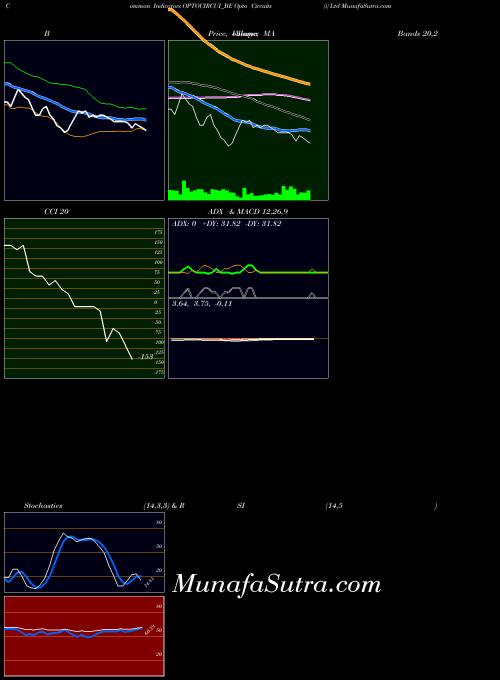Click the '80' level on Stochastics chart
Viewport: 500px width, 680px height.
159,523
